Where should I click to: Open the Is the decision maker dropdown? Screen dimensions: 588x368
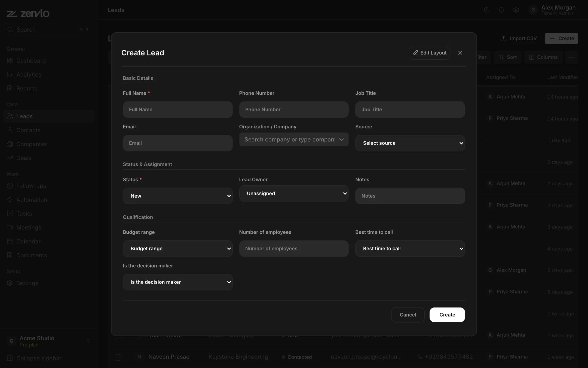(177, 282)
